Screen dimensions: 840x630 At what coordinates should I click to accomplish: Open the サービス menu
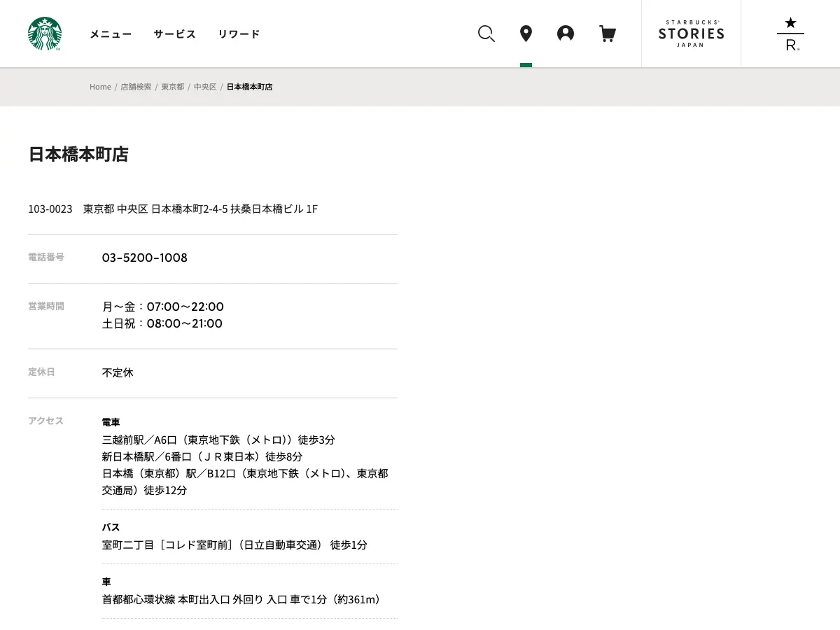pos(175,34)
